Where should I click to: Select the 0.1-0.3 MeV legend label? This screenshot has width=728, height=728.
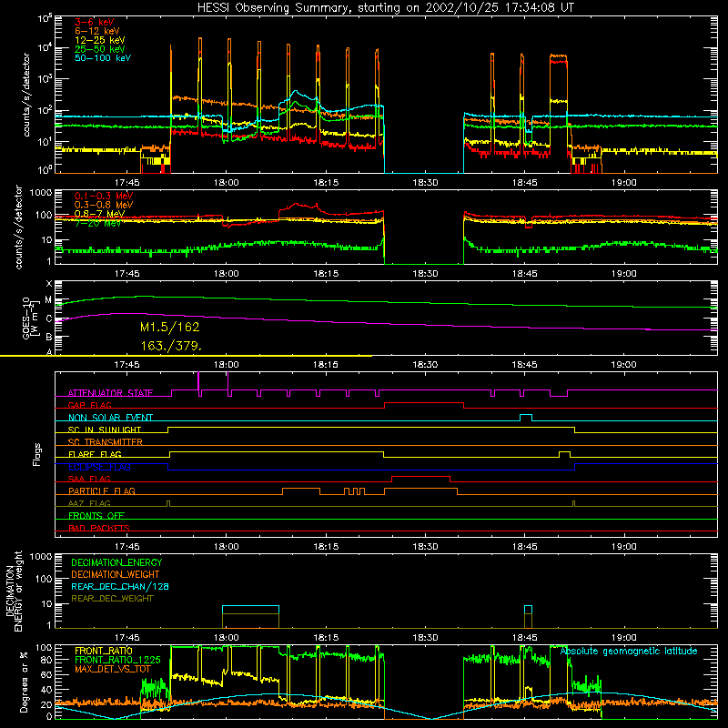(x=104, y=196)
